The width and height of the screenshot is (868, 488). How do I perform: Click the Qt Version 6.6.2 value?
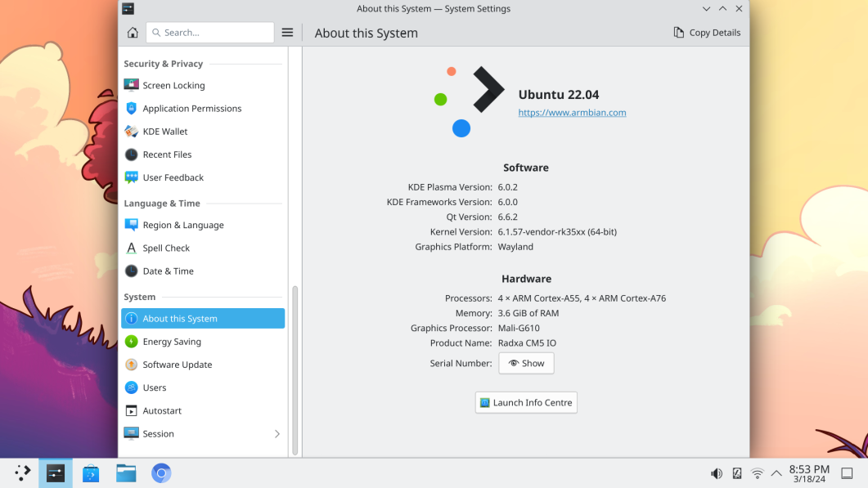pyautogui.click(x=507, y=217)
